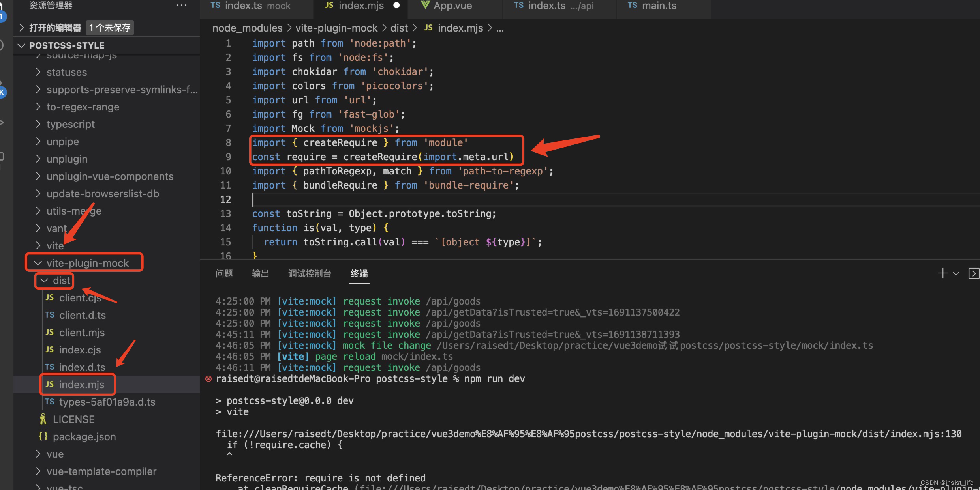Open explorer more actions via the ellipsis icon
Viewport: 980px width, 490px height.
[x=182, y=5]
